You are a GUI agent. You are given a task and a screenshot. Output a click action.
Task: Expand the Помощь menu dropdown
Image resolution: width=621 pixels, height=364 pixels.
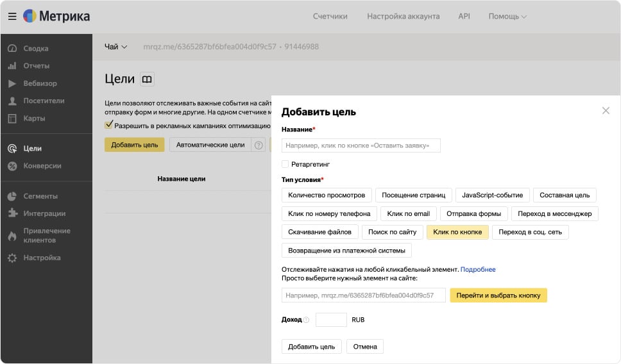pyautogui.click(x=507, y=17)
